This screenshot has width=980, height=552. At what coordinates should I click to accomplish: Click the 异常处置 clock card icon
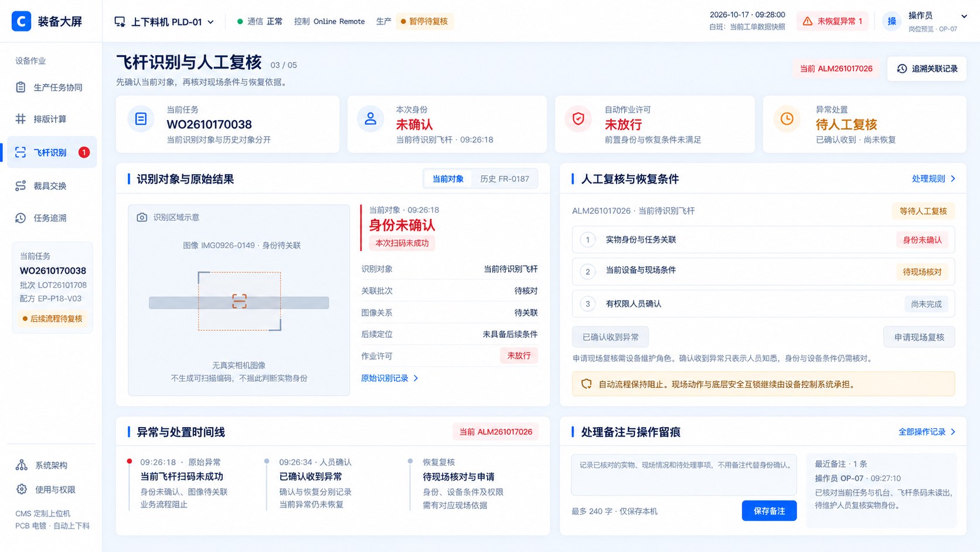click(787, 119)
